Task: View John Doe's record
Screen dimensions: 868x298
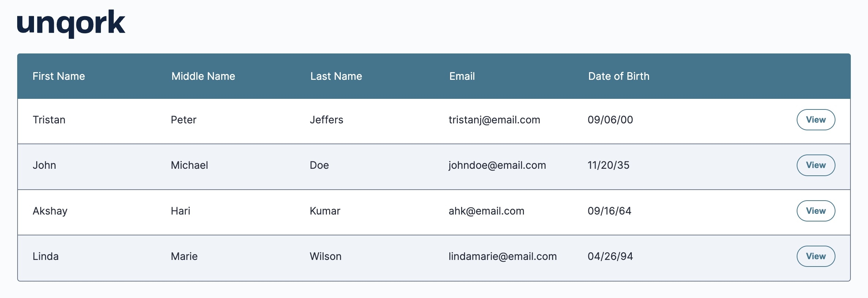Action: [x=816, y=165]
